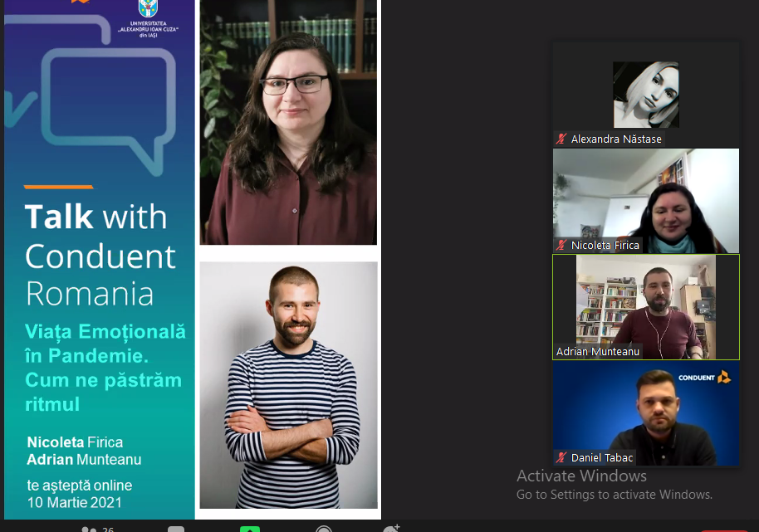Click the Alexandra Năstase name label
The height and width of the screenshot is (532, 759).
(616, 139)
